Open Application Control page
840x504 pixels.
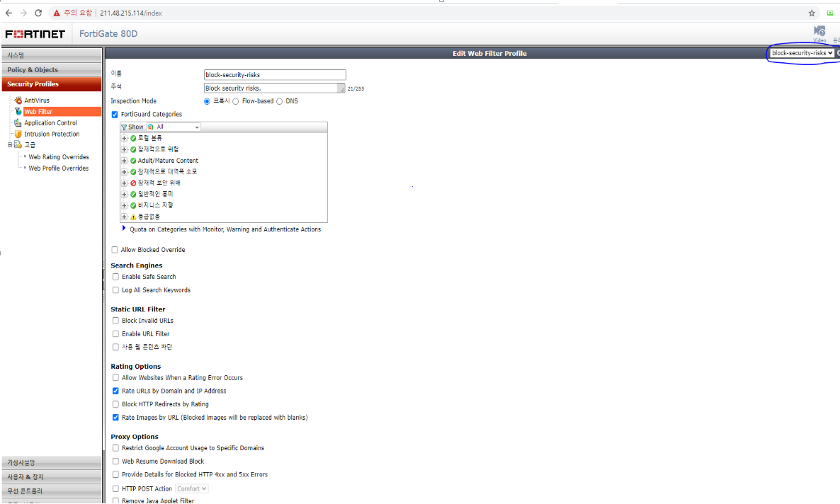(50, 122)
